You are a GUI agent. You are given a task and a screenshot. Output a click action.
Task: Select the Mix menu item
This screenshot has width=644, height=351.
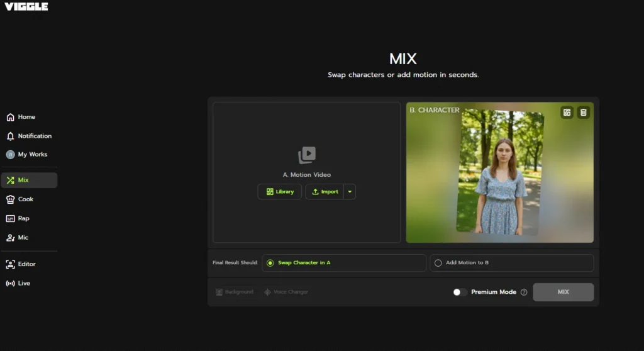point(29,181)
